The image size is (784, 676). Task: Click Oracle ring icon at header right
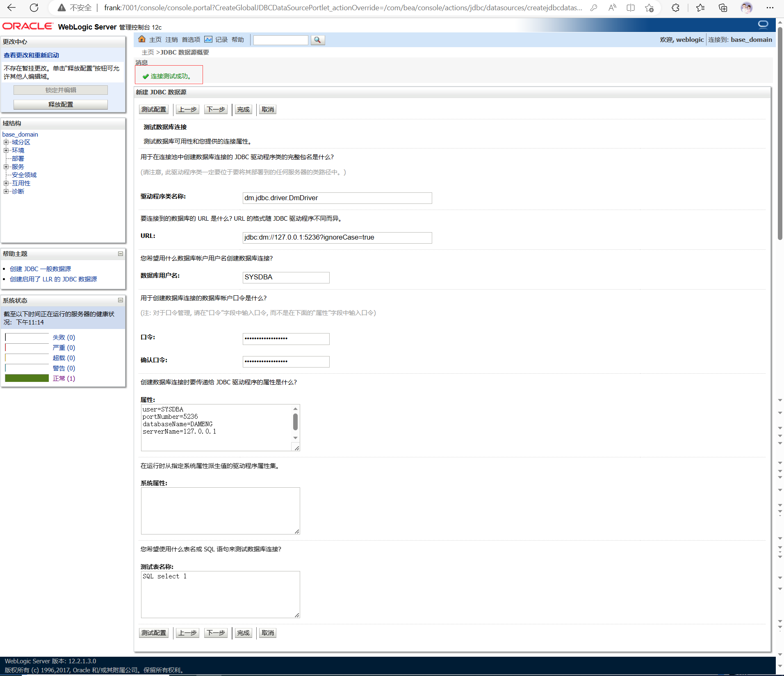(763, 25)
